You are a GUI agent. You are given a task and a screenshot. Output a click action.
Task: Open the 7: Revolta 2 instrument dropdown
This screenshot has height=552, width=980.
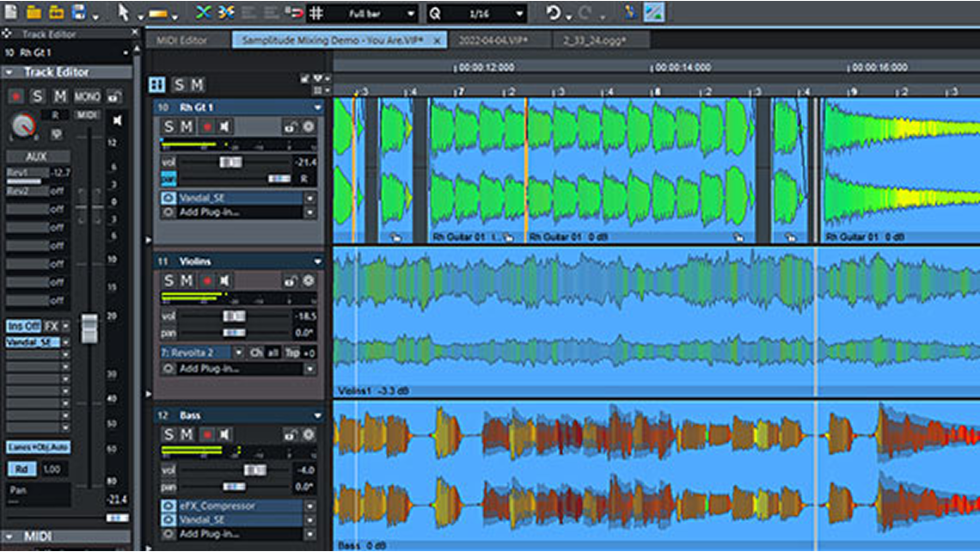coord(238,353)
